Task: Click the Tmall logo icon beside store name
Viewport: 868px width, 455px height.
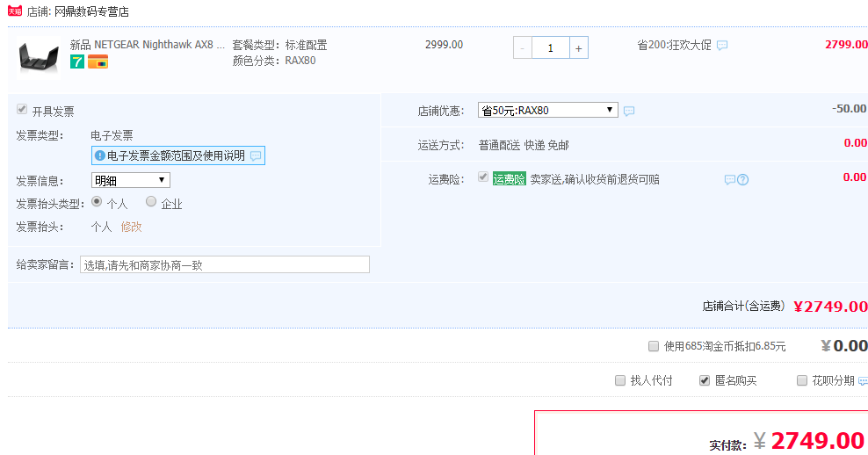Action: 15,11
